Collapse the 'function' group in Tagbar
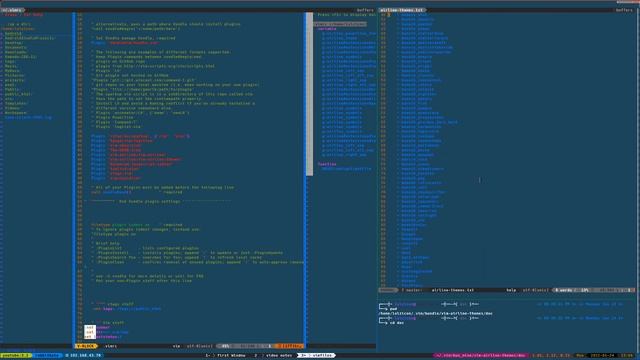Screen dimensions: 640x360 [327, 164]
